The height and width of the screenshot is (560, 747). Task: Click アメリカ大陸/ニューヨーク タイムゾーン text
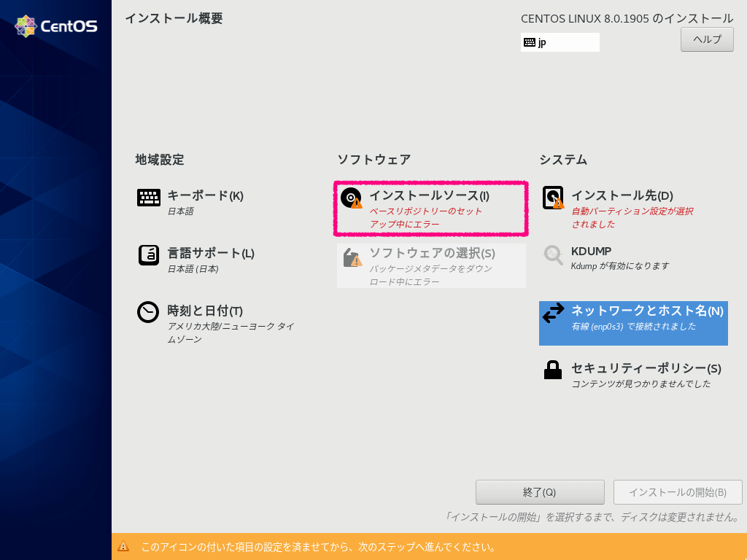click(x=231, y=332)
